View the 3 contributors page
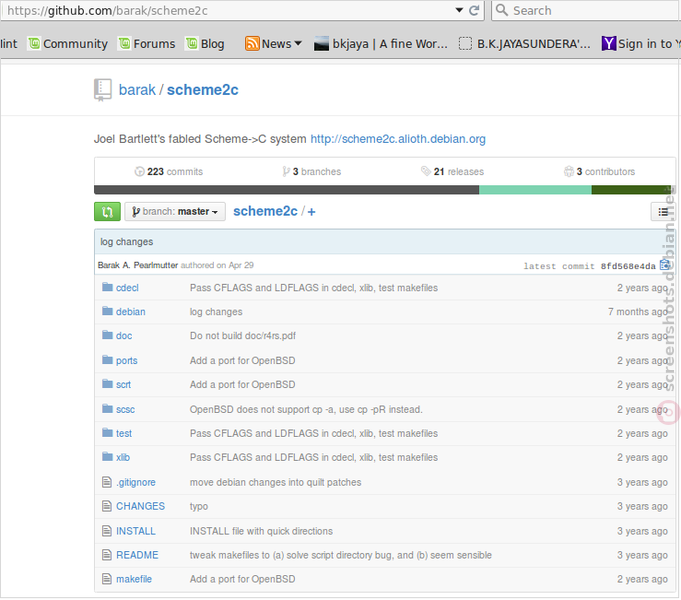 [599, 172]
